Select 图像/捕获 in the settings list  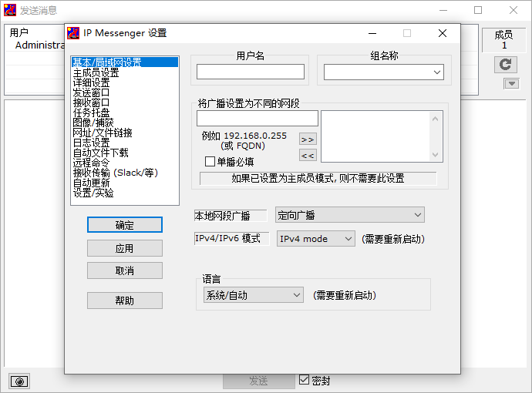pyautogui.click(x=124, y=123)
